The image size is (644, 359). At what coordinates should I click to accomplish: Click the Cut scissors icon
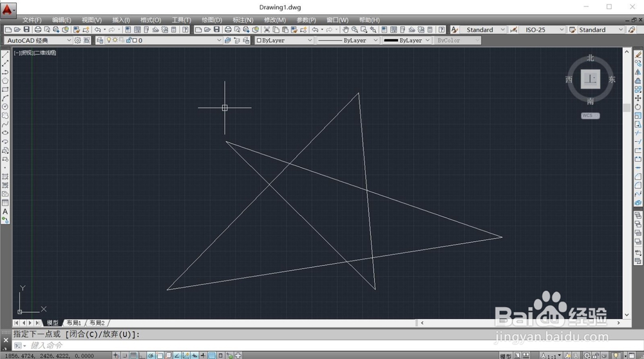tap(267, 30)
